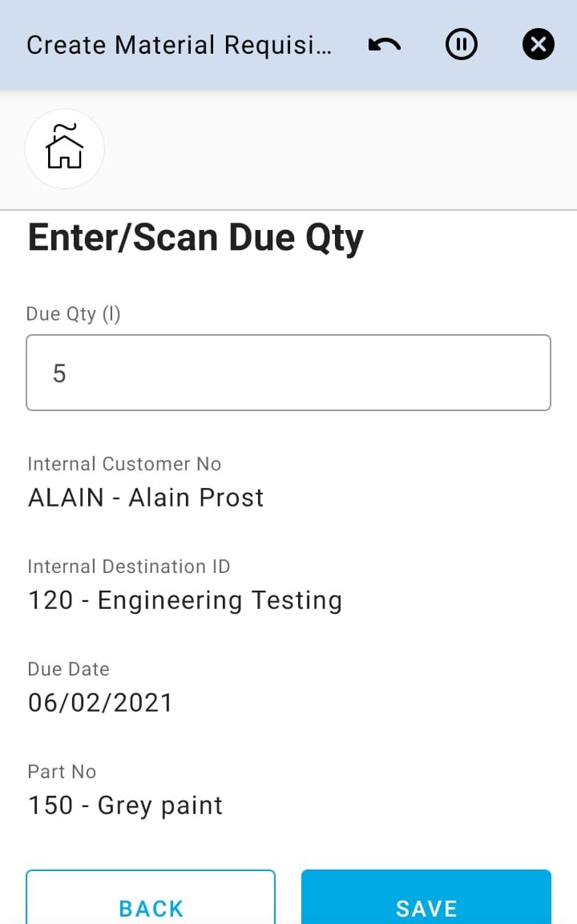Select the 06/02/2021 due date value
The image size is (577, 924).
coord(101,703)
